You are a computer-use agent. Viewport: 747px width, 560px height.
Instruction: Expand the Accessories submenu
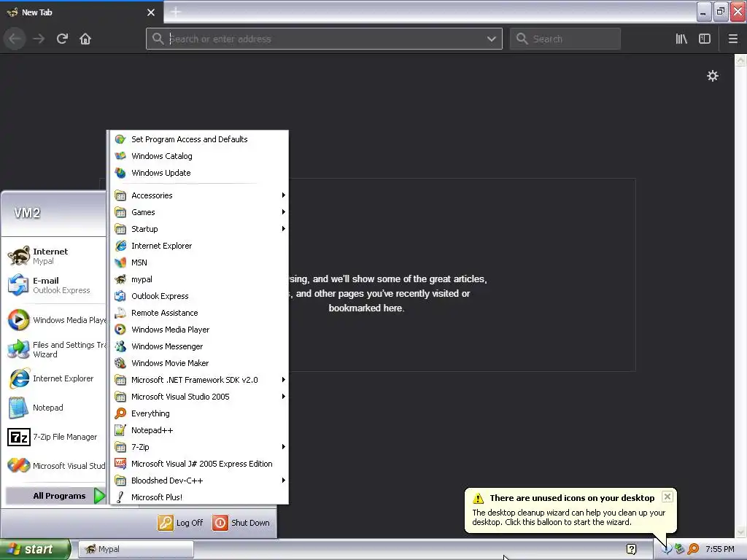tap(199, 195)
